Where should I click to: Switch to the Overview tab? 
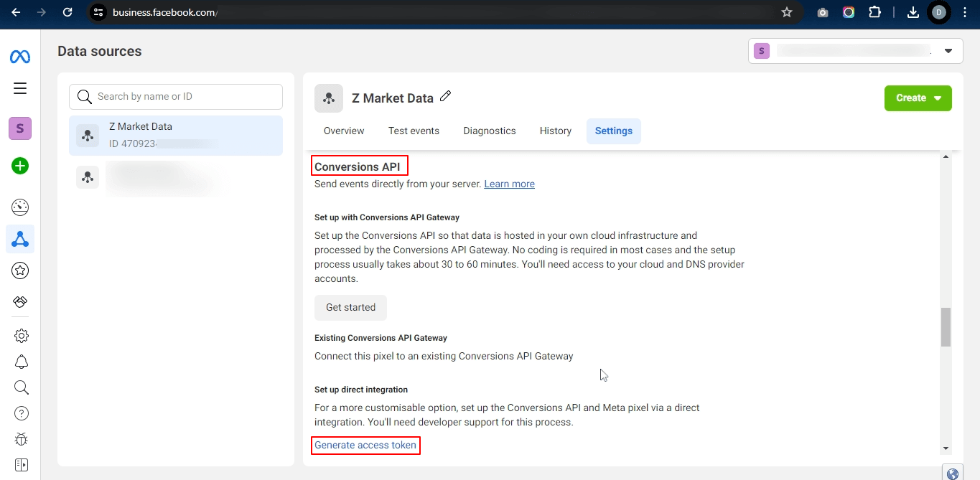click(x=344, y=131)
